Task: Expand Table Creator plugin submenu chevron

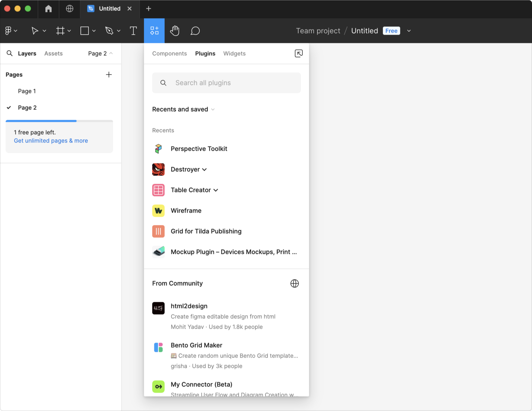Action: click(x=216, y=190)
